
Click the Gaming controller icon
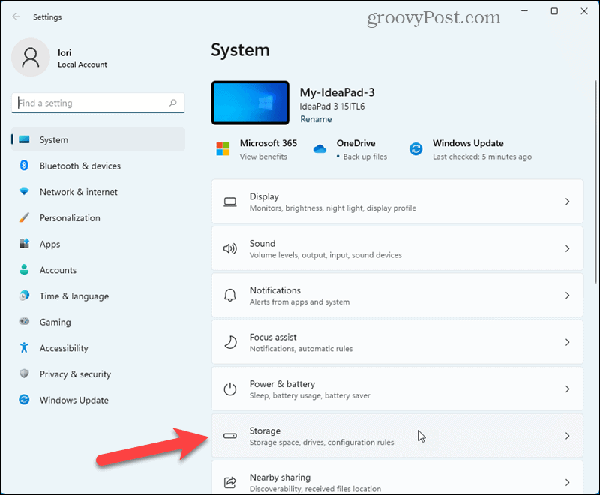[x=24, y=321]
